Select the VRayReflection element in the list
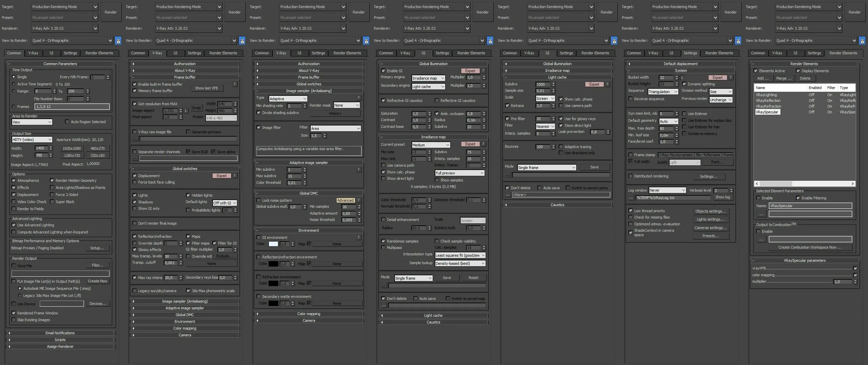This screenshot has width=868, height=365. click(768, 101)
